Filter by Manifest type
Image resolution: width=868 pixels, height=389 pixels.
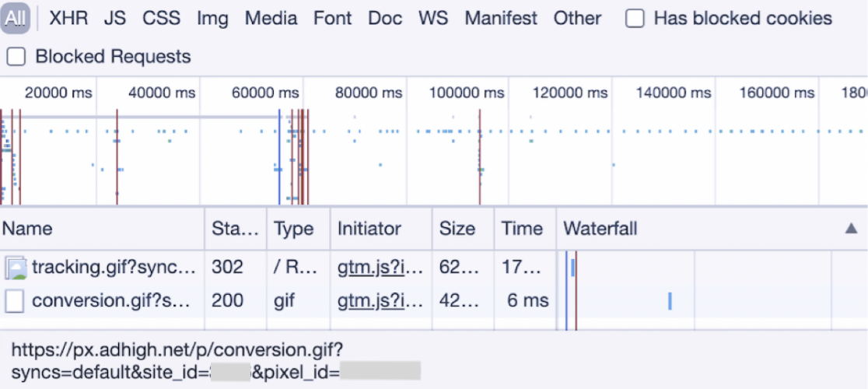[x=501, y=19]
